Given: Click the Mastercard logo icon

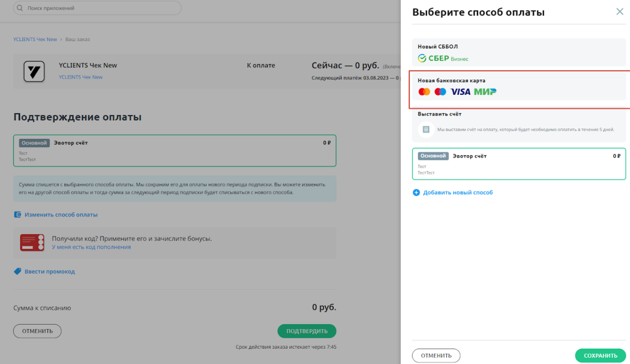Looking at the screenshot, I should tap(424, 92).
